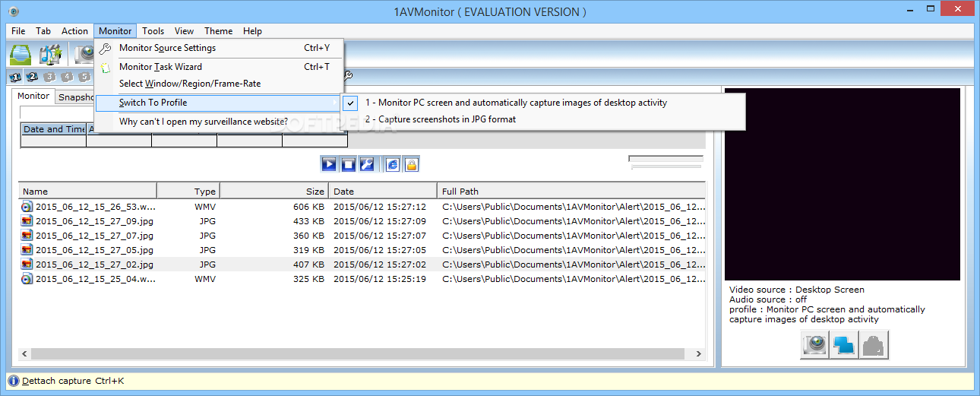Open the Help menu

(x=253, y=31)
